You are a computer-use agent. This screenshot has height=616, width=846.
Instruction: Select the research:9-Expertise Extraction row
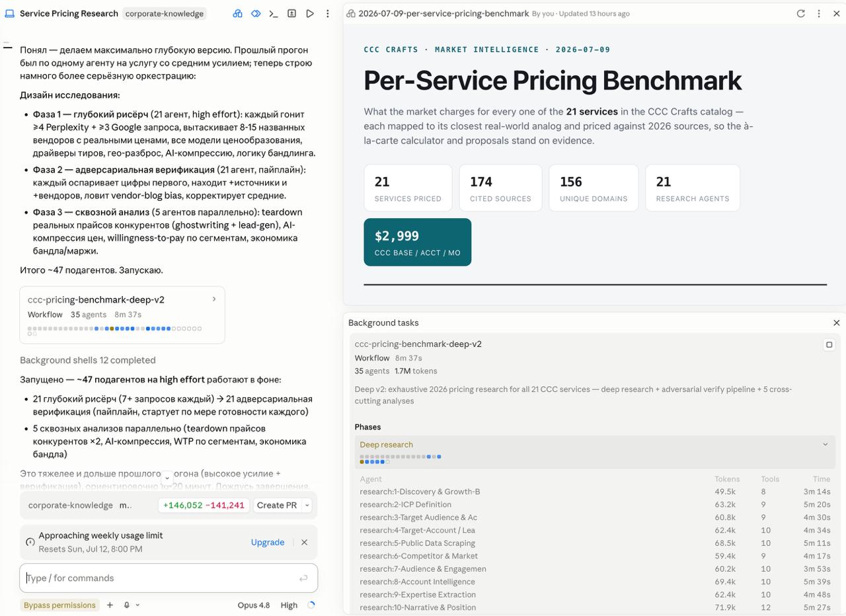595,595
